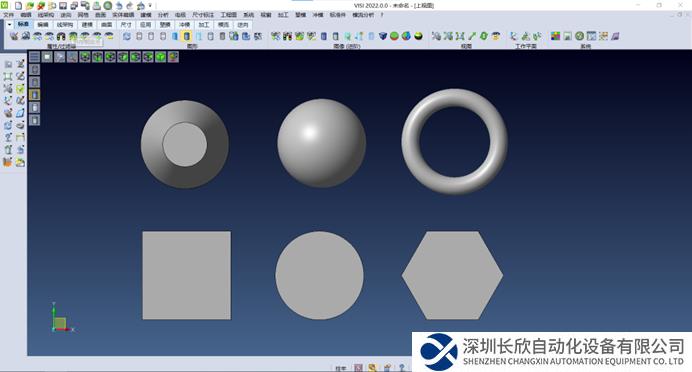Click the orange bucket icon in the left palette

(8, 162)
